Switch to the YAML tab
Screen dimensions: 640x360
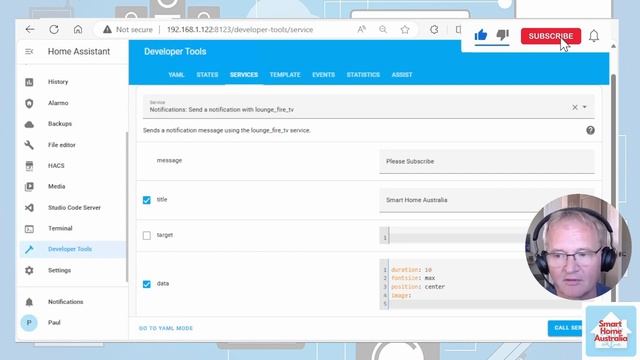pos(176,75)
